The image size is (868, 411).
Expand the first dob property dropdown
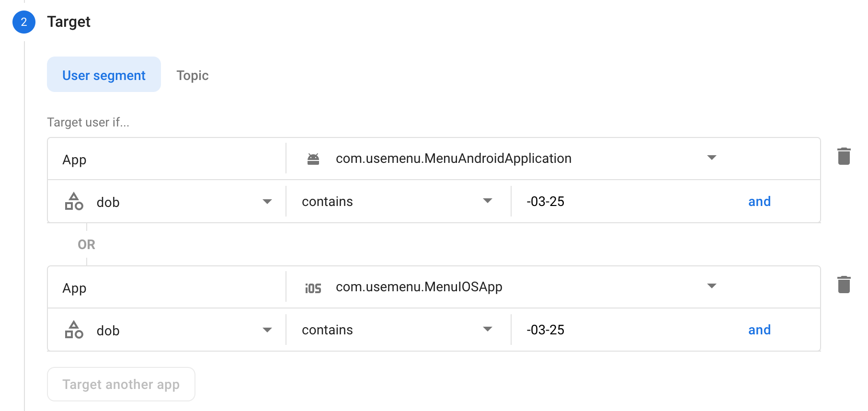(x=267, y=201)
